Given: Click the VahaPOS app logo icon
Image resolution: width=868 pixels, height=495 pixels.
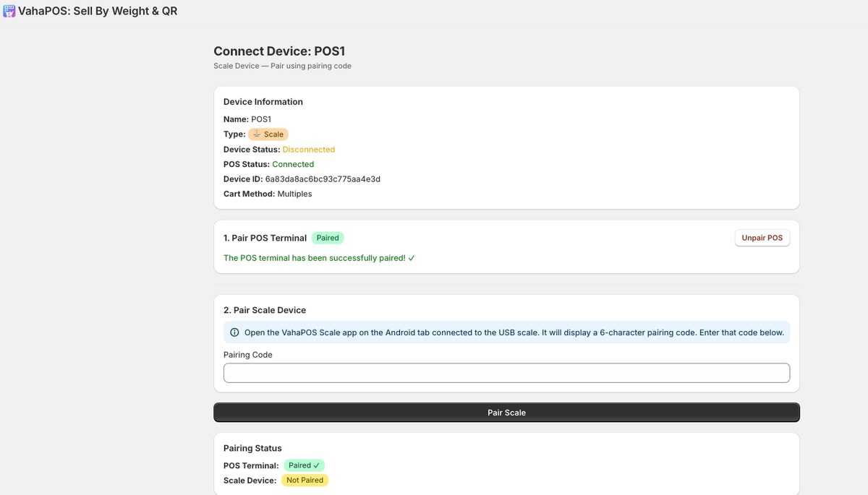Looking at the screenshot, I should click(9, 11).
